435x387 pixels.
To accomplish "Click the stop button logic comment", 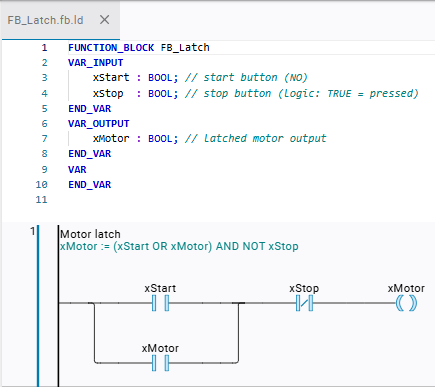I will [302, 93].
